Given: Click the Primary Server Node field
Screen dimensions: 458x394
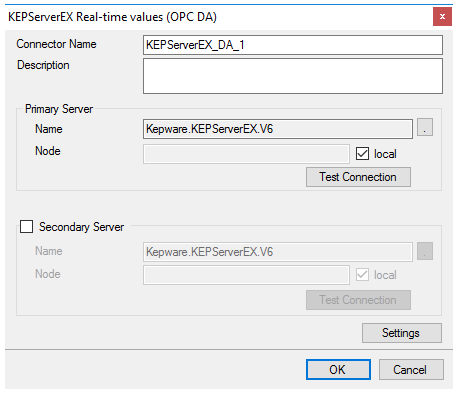Looking at the screenshot, I should [x=246, y=154].
